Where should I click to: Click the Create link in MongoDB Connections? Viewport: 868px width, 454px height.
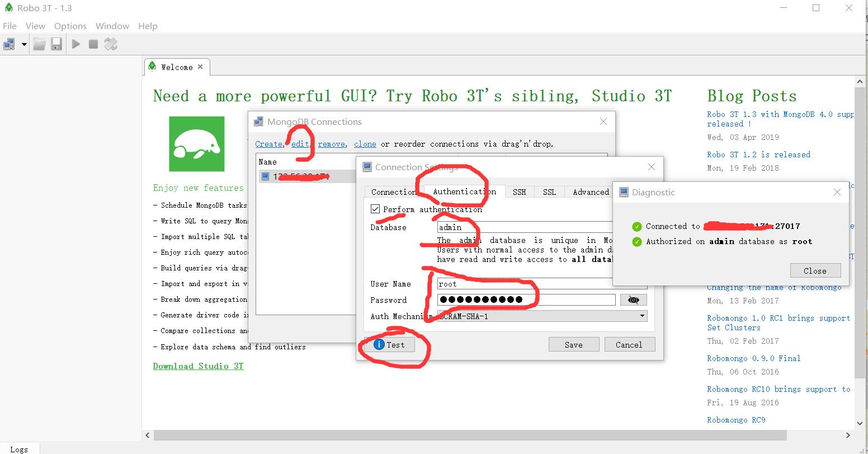coord(268,144)
